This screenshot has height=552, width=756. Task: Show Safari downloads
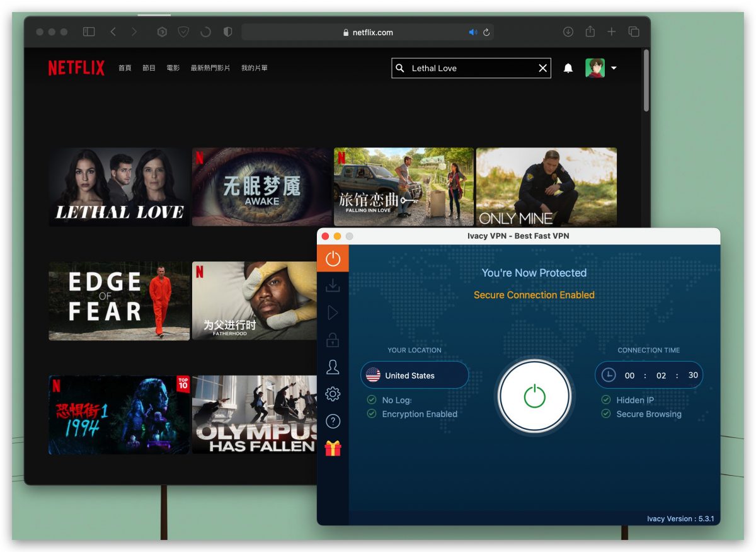click(x=568, y=32)
